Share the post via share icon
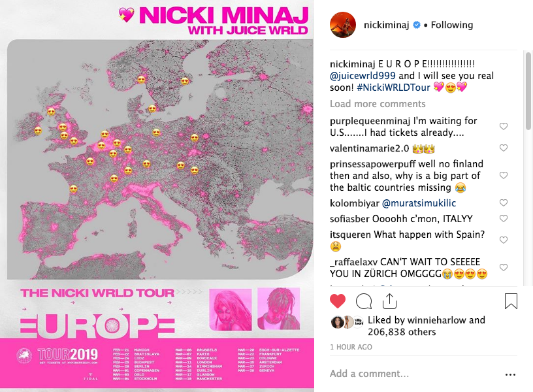 coord(390,301)
